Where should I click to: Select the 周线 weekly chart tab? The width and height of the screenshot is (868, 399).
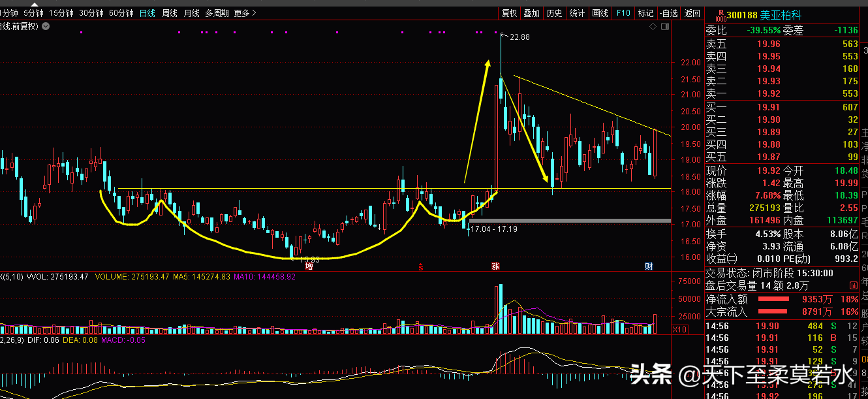pos(170,13)
